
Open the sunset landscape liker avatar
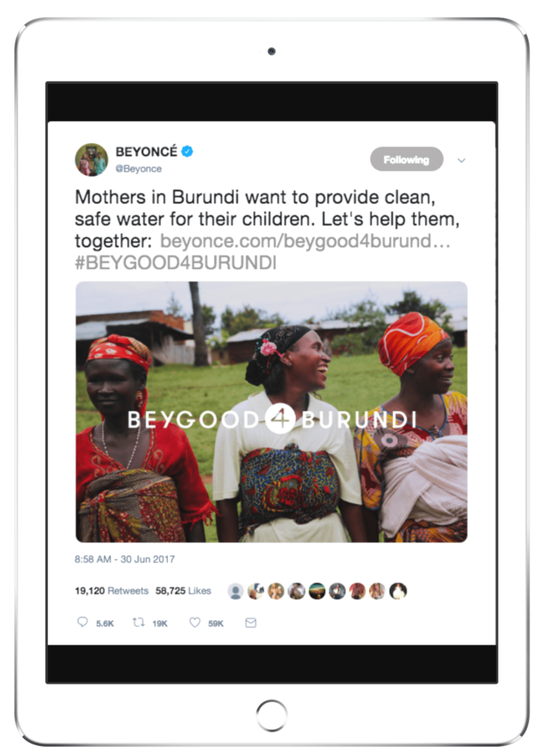317,591
